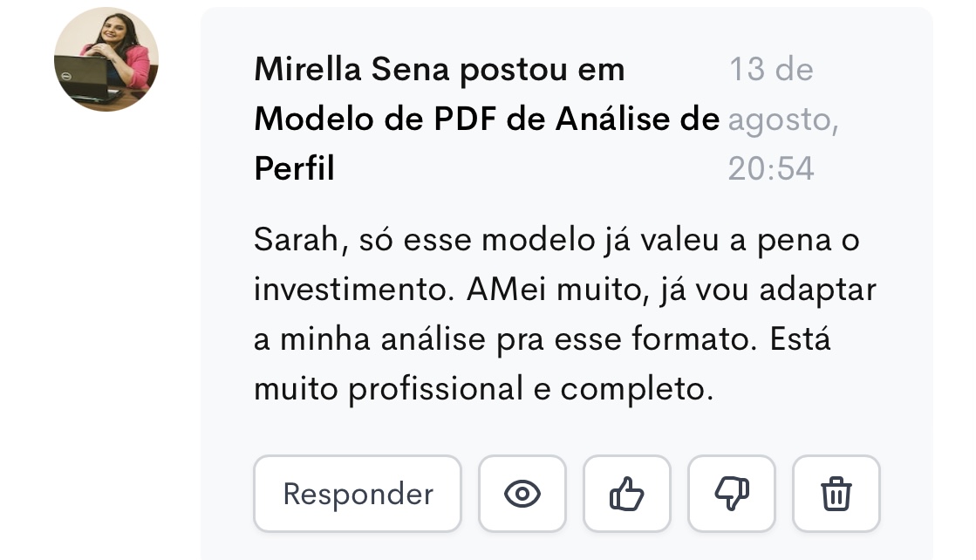This screenshot has height=560, width=976.
Task: Click the Responder button
Action: coord(358,494)
